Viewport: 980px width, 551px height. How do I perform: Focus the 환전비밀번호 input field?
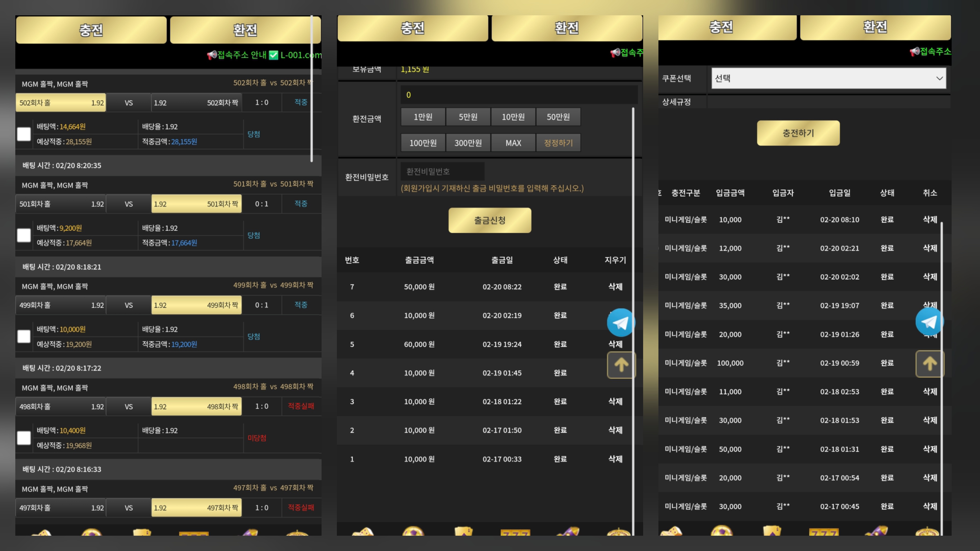[x=442, y=171]
